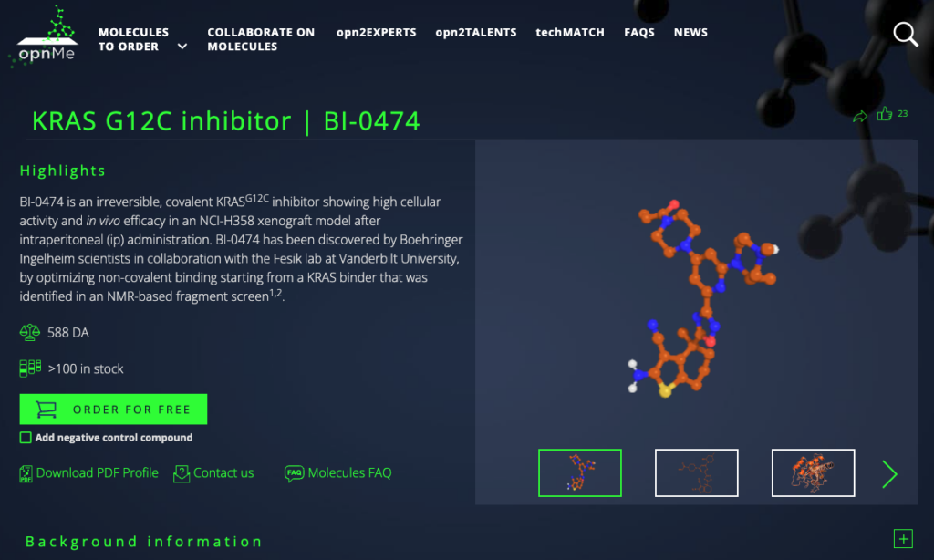This screenshot has width=934, height=560.
Task: Enable Add negative control compound checkbox
Action: pos(26,438)
